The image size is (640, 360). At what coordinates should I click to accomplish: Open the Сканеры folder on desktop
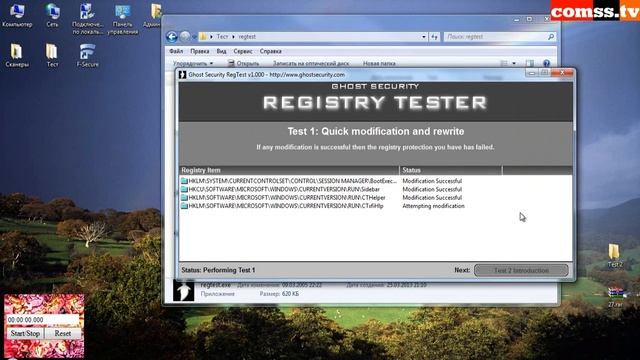(x=17, y=55)
